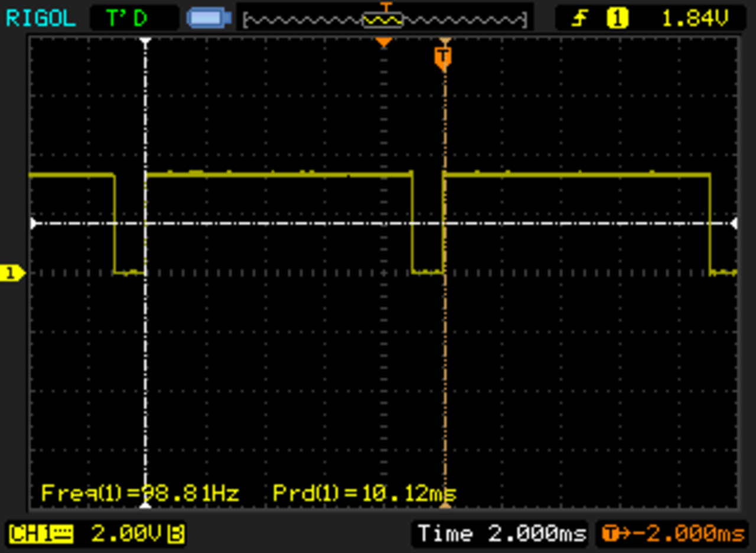756x553 pixels.
Task: Click the Freq(1) measurement readout
Action: 140,493
